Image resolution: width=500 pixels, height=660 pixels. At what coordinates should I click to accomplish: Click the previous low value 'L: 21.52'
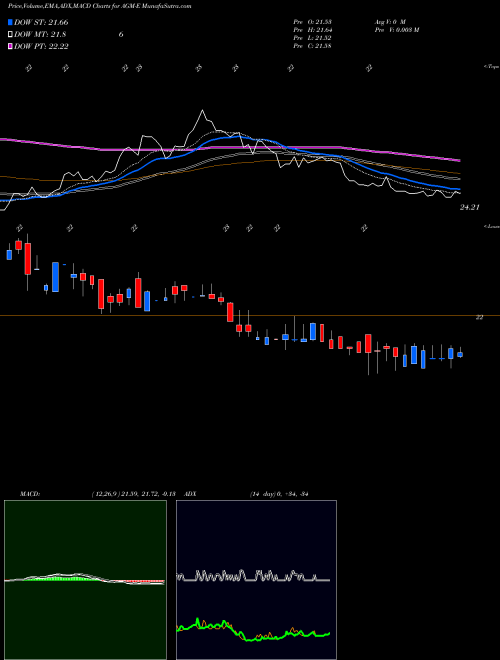[320, 38]
